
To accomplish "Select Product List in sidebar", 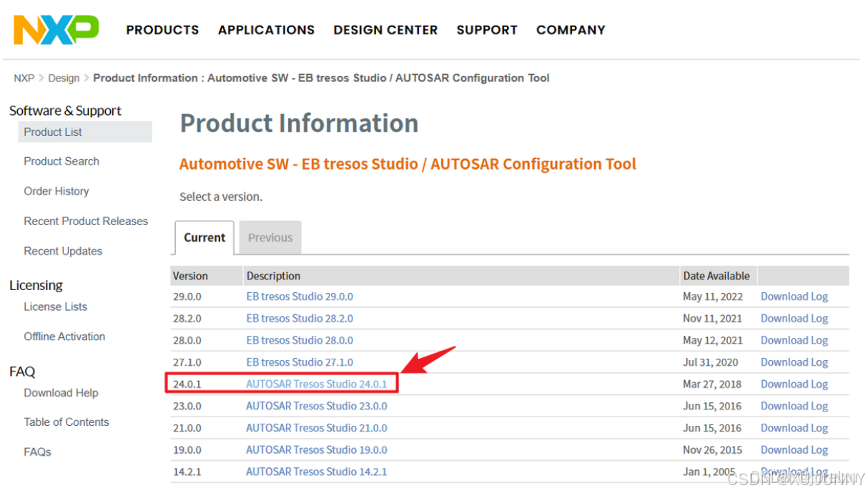I will [85, 131].
